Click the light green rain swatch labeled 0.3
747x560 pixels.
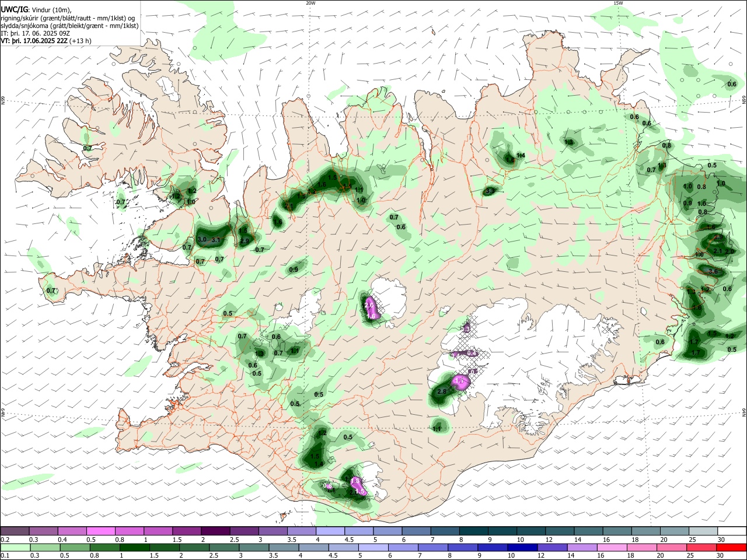(45, 548)
